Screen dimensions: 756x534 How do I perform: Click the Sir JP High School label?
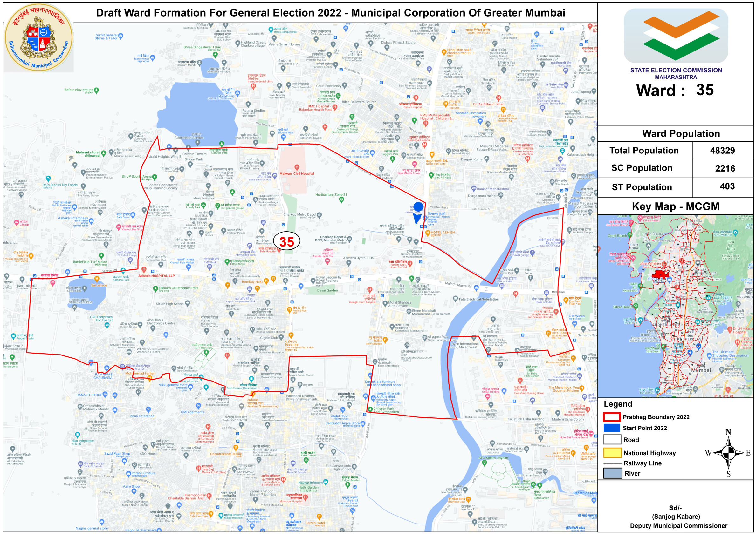pos(170,304)
